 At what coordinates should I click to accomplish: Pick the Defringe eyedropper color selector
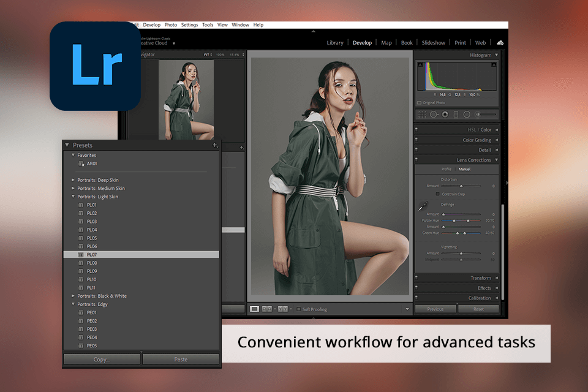(x=423, y=206)
